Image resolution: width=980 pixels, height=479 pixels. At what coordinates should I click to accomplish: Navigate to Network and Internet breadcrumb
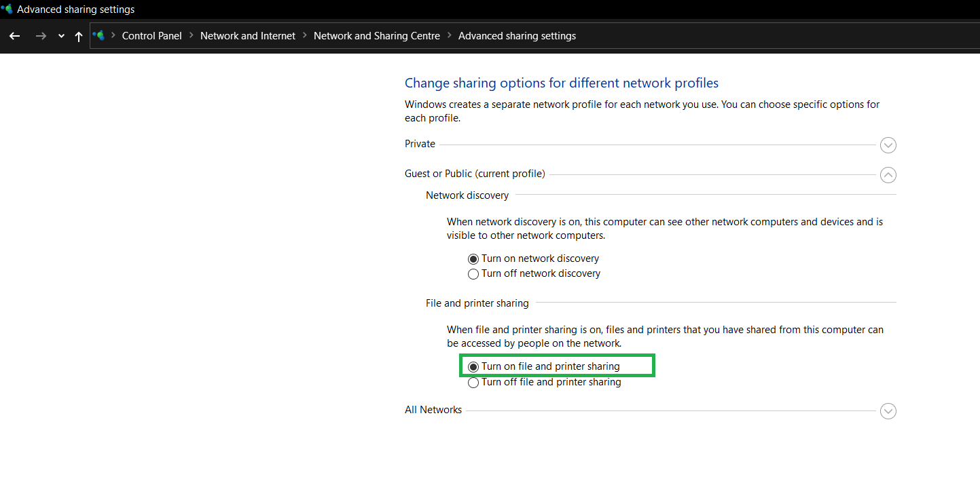point(248,36)
